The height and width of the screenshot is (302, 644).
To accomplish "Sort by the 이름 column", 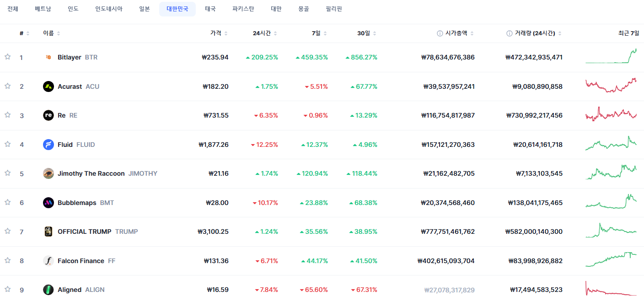I will (x=52, y=33).
